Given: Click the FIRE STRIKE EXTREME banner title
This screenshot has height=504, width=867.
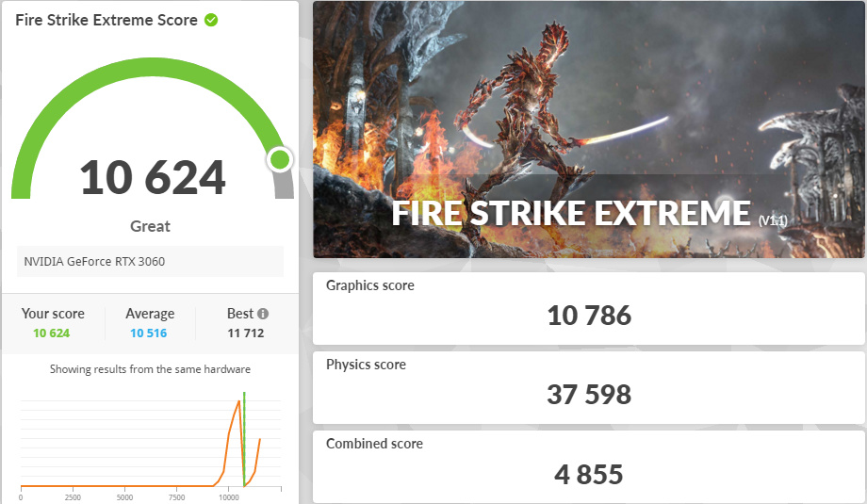Looking at the screenshot, I should tap(571, 213).
